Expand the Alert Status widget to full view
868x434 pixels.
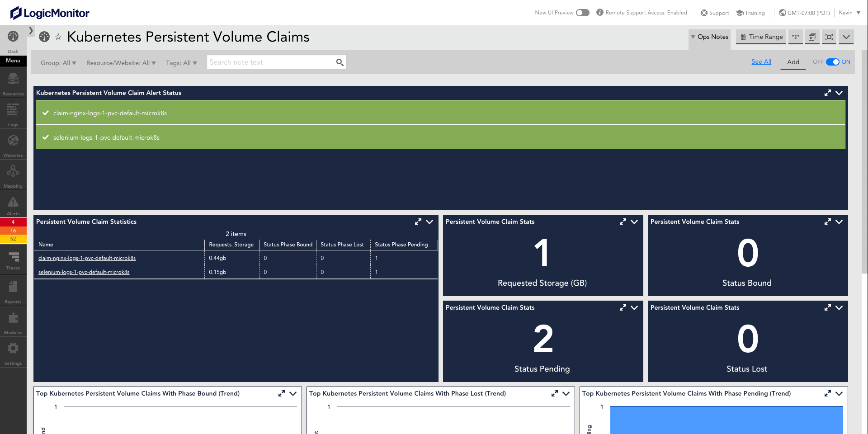(828, 93)
